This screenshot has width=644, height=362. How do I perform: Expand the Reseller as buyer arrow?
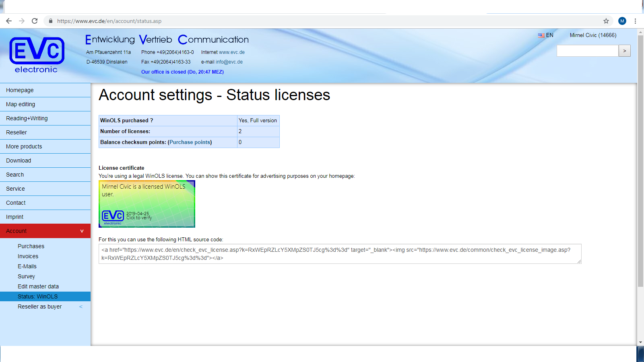81,306
